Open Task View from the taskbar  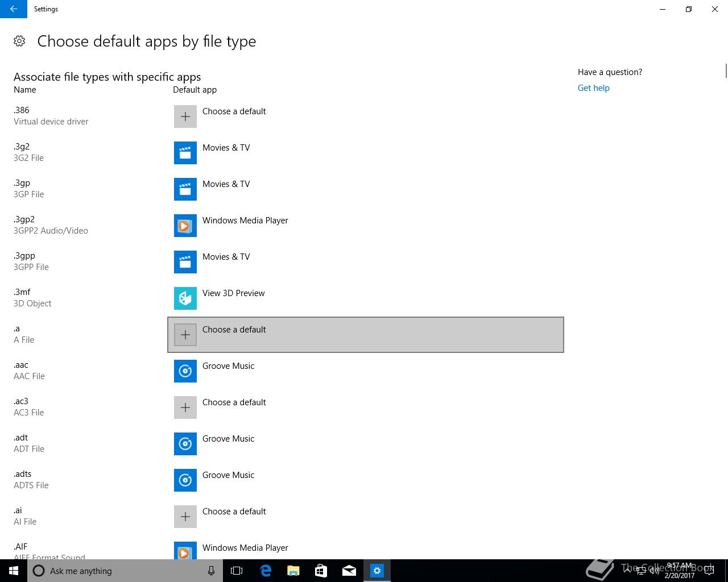(x=237, y=571)
